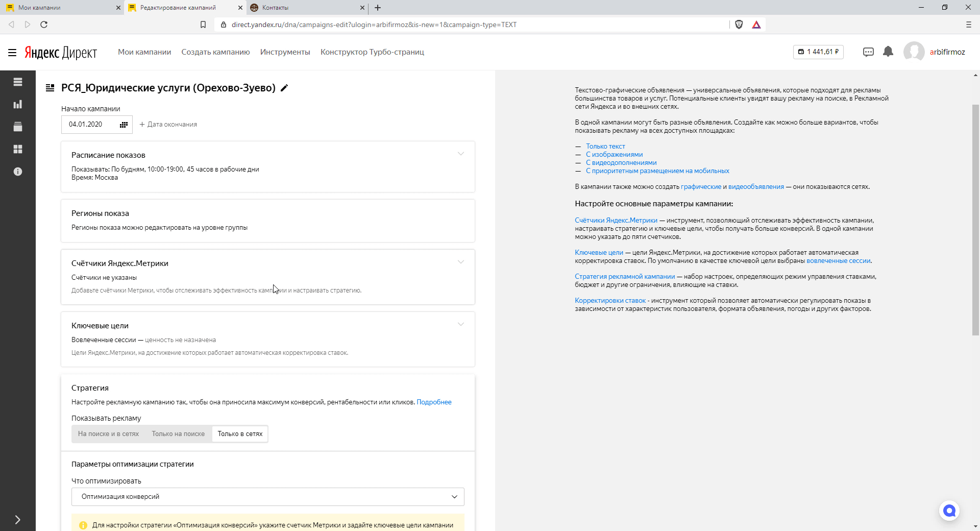Click the 'Счётчики не указаны' text
Image resolution: width=980 pixels, height=531 pixels.
104,278
